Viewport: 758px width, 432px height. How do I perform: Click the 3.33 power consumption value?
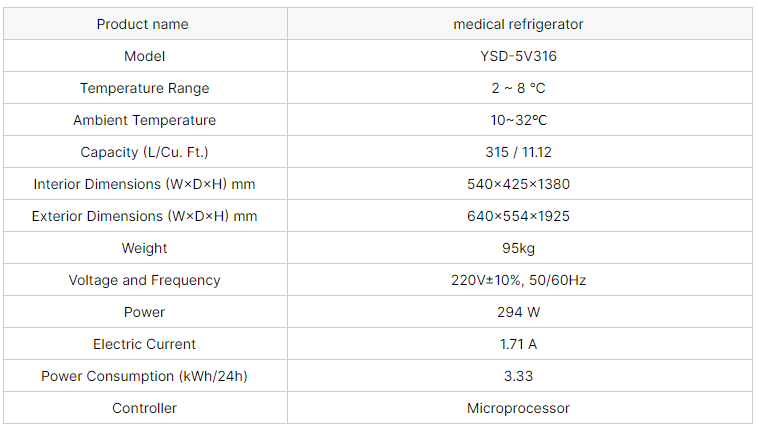pos(518,376)
